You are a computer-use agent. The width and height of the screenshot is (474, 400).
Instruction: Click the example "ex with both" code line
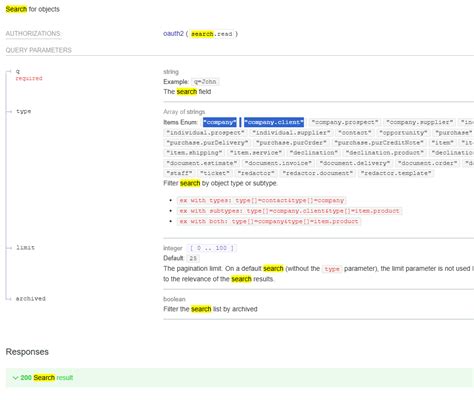(269, 221)
